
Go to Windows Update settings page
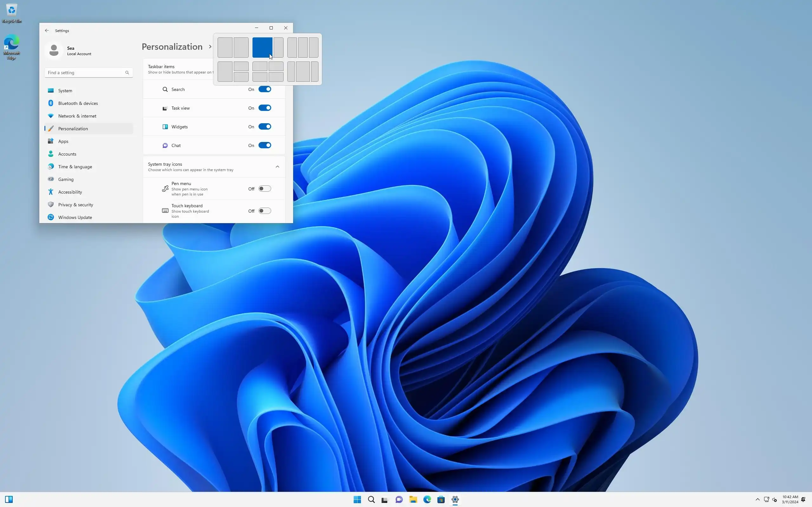(75, 217)
